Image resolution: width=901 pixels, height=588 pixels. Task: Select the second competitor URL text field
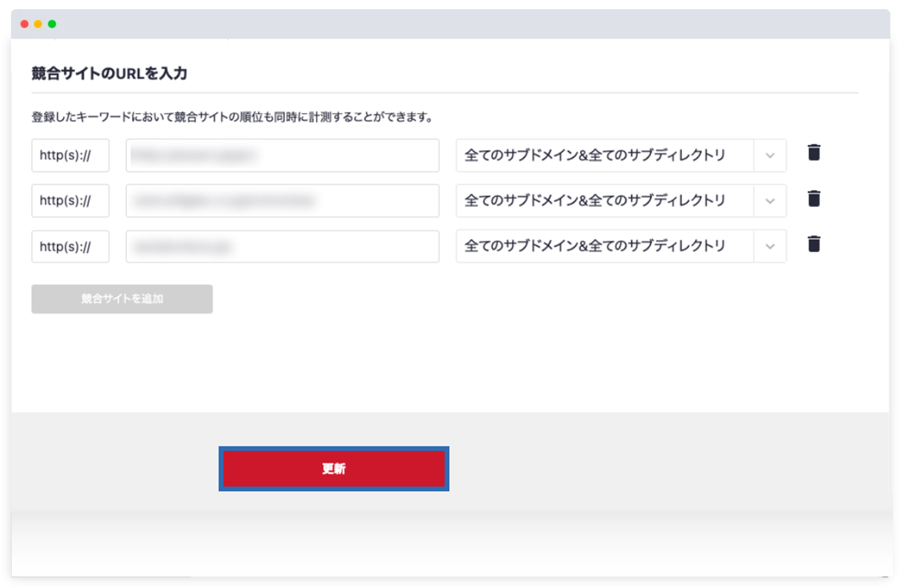(282, 201)
